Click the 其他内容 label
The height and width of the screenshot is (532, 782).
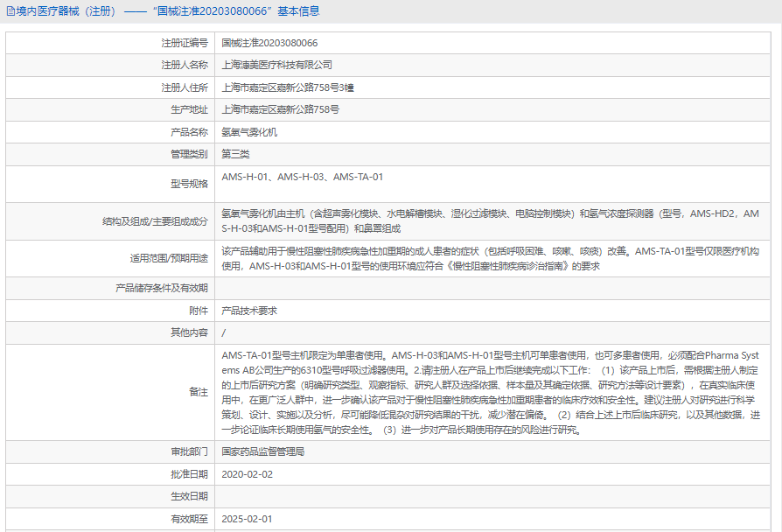pos(189,332)
